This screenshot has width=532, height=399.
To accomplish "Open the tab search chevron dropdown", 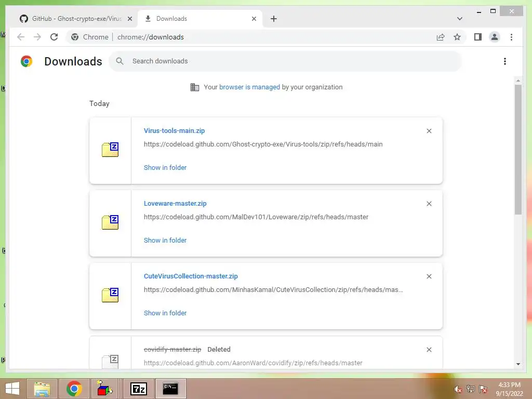I will 459,19.
